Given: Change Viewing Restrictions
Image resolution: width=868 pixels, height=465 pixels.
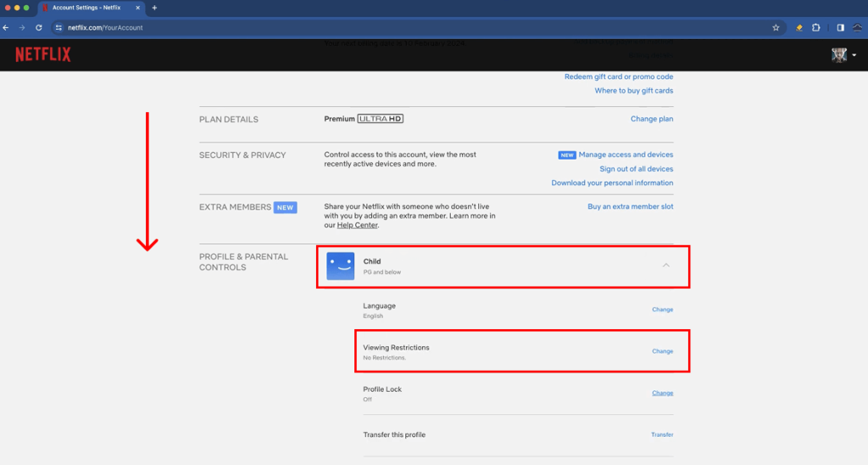Looking at the screenshot, I should pos(662,351).
